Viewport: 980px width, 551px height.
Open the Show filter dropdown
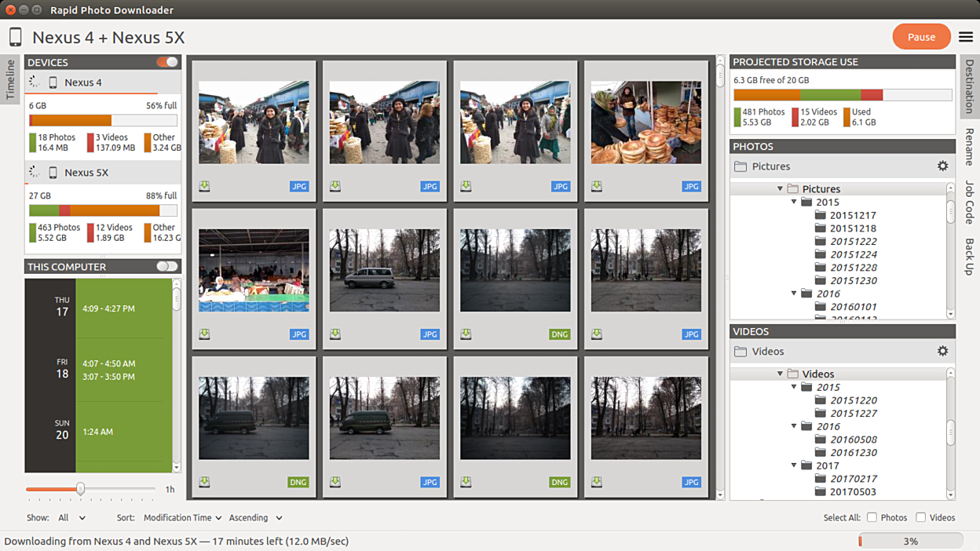pos(71,518)
